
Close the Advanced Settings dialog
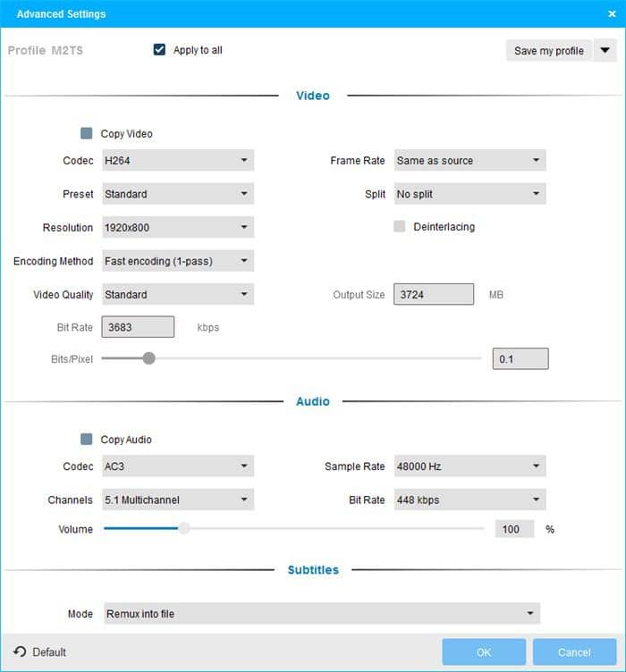point(612,14)
